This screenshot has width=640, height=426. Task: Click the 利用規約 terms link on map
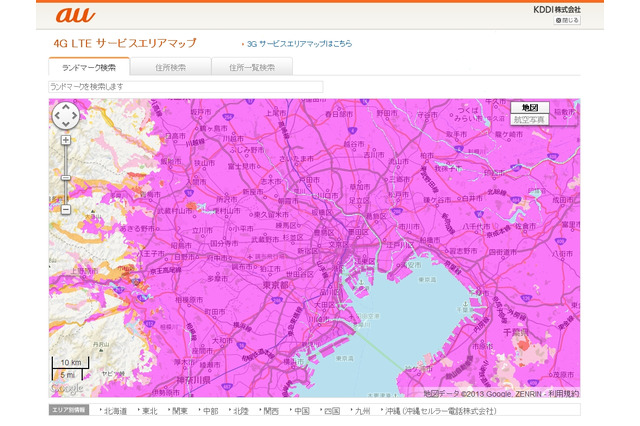[562, 393]
